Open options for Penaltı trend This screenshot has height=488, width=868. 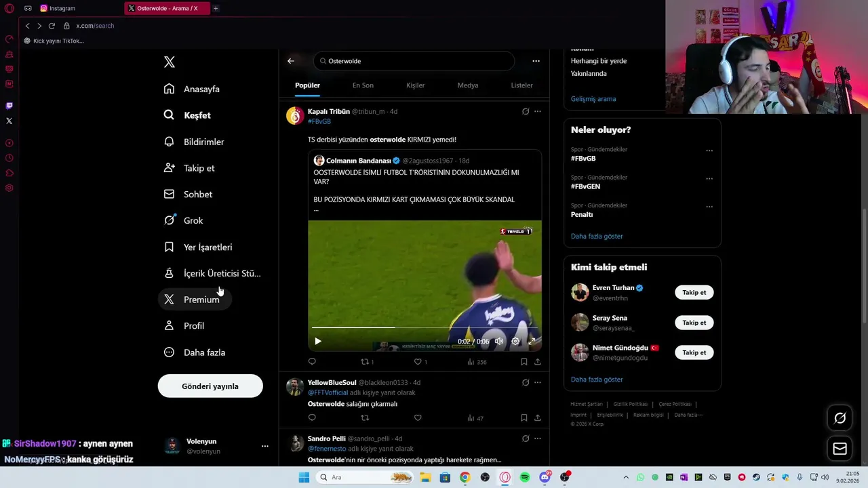[x=709, y=206]
